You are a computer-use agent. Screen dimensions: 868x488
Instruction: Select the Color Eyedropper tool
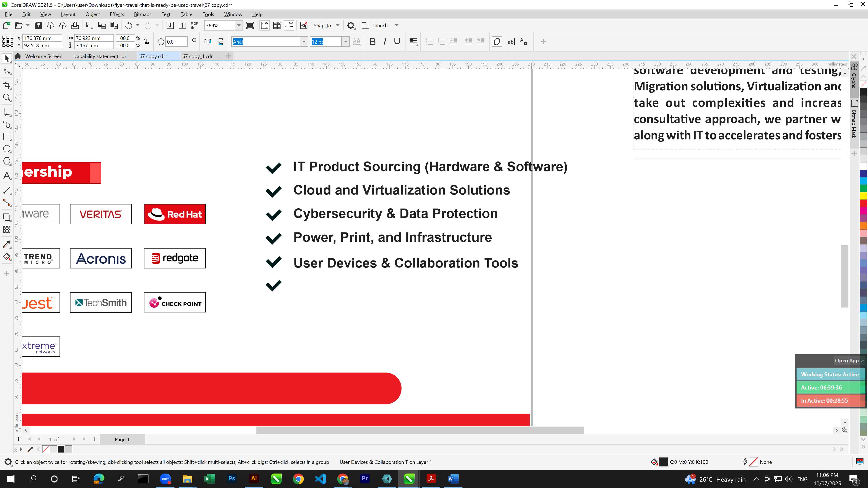click(7, 244)
